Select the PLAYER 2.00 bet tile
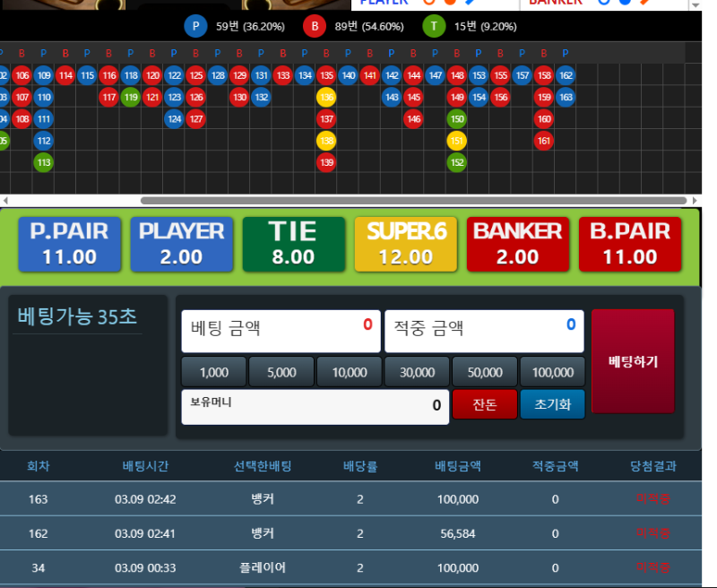 (x=182, y=244)
